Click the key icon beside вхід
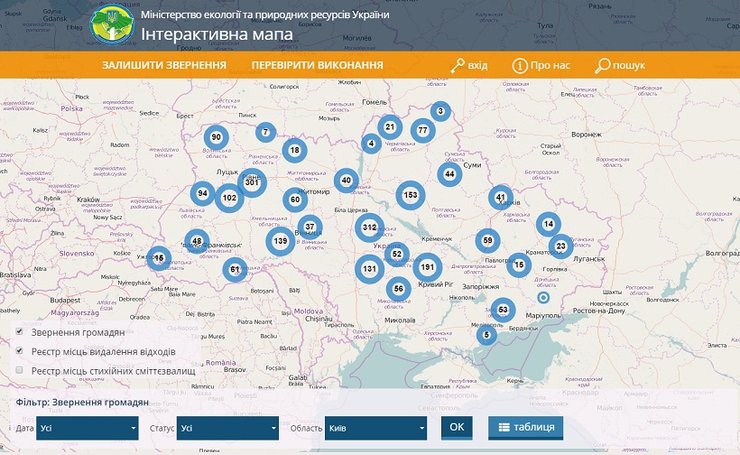The width and height of the screenshot is (740, 455). (x=457, y=66)
